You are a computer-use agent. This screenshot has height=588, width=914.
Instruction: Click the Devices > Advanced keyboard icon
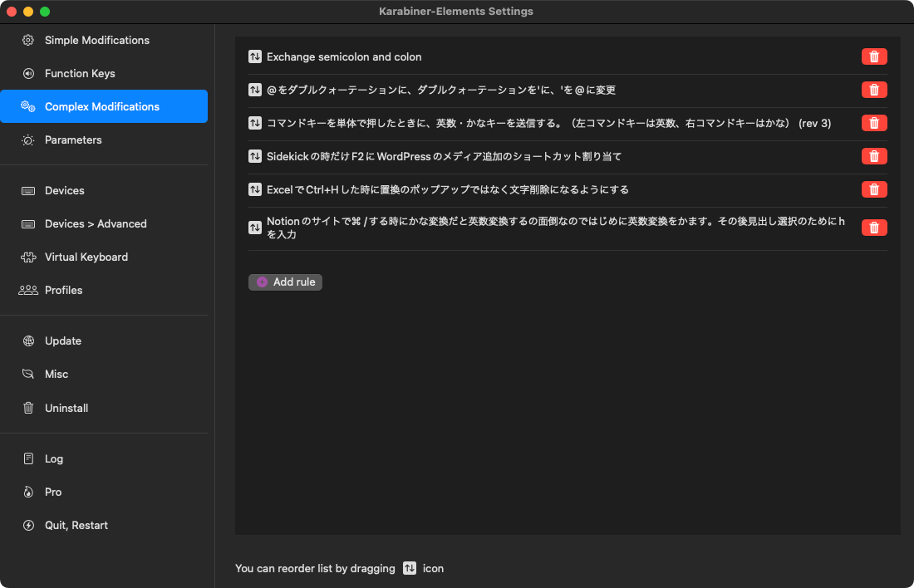tap(28, 224)
